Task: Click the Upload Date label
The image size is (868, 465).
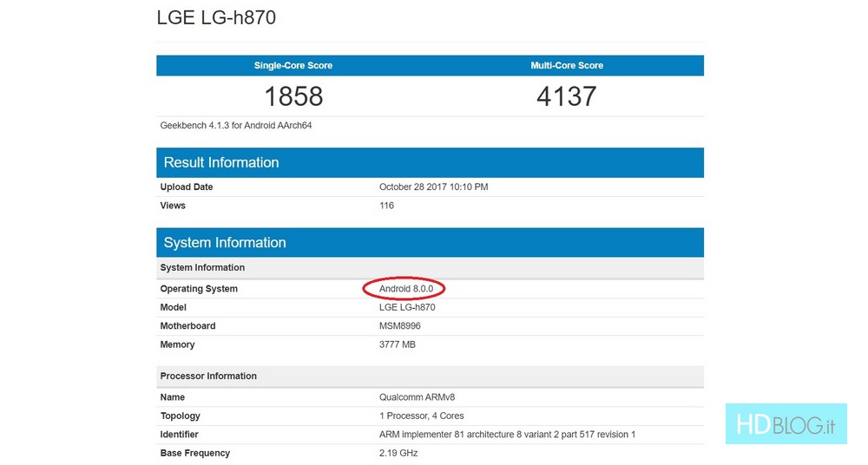Action: [187, 187]
